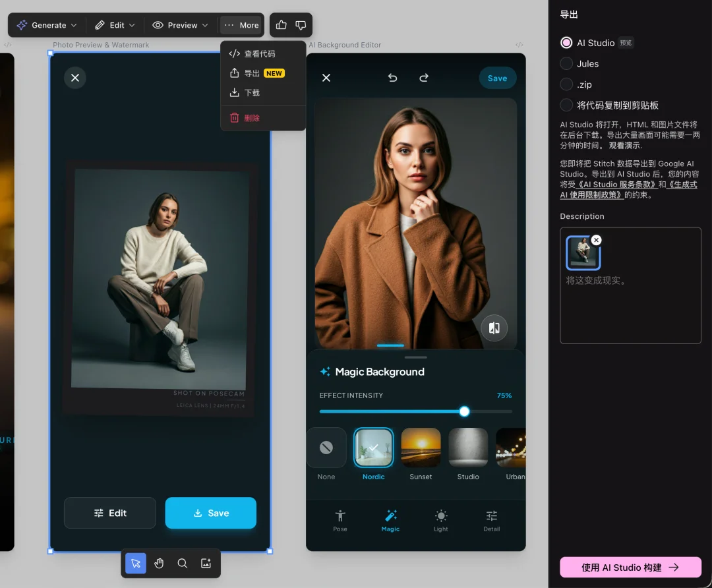Click 下载 in the More menu
This screenshot has height=588, width=712.
(252, 93)
